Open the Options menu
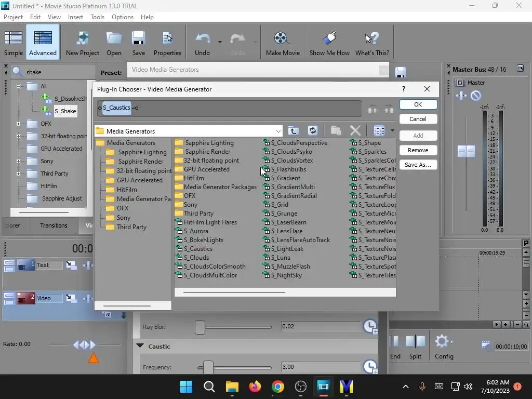This screenshot has width=532, height=399. pyautogui.click(x=123, y=17)
